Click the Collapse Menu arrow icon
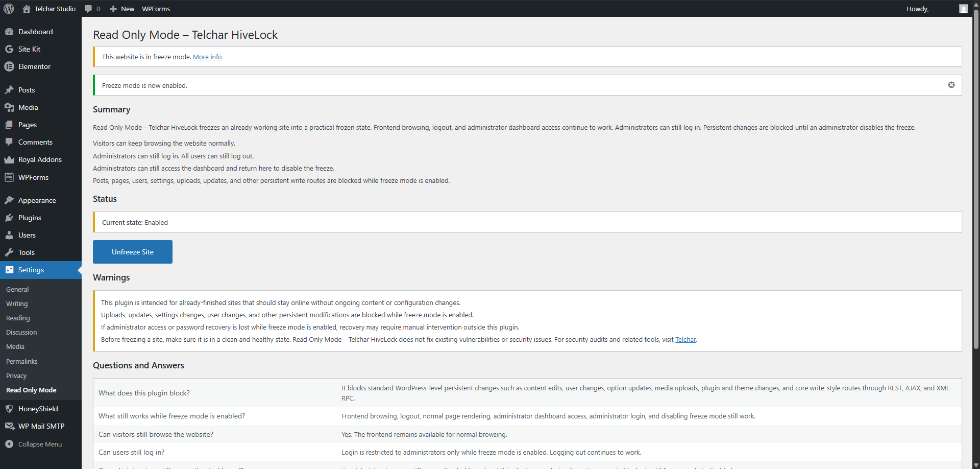 [x=9, y=444]
